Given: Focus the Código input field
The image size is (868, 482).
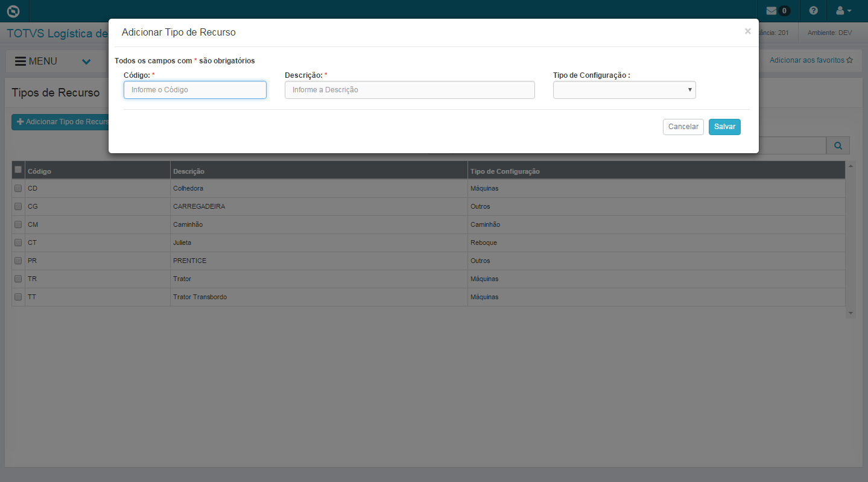Looking at the screenshot, I should tap(195, 90).
